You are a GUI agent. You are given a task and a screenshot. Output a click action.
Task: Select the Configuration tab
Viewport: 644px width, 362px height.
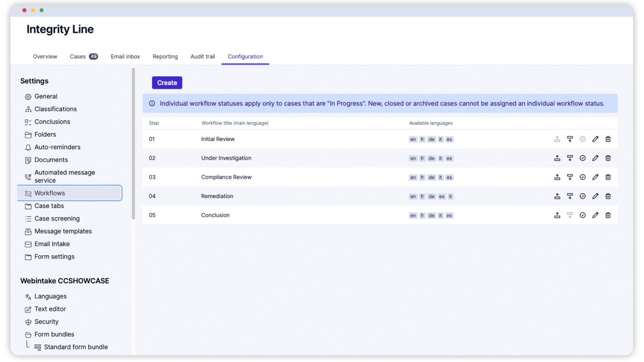245,57
